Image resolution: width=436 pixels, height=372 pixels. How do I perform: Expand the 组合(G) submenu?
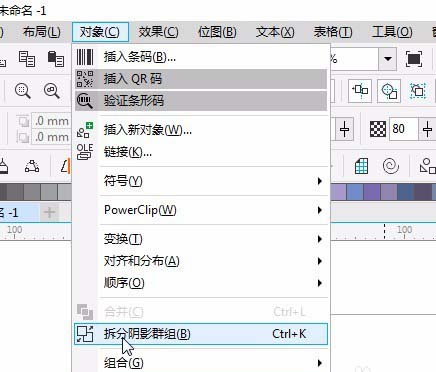201,363
